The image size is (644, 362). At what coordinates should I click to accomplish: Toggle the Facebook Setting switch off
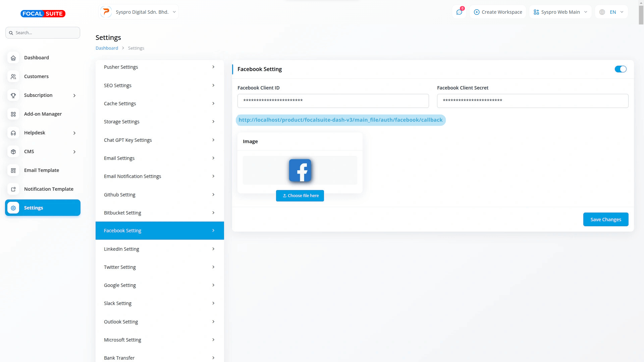click(620, 69)
